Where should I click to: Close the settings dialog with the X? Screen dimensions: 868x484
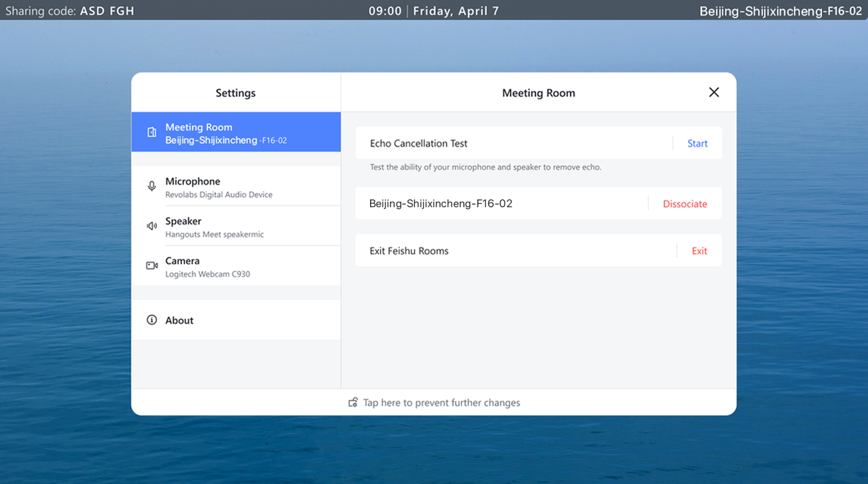click(714, 92)
